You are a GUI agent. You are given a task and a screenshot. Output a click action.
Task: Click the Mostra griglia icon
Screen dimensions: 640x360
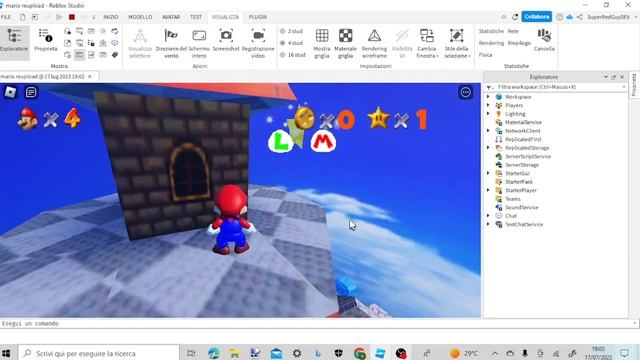coord(322,36)
